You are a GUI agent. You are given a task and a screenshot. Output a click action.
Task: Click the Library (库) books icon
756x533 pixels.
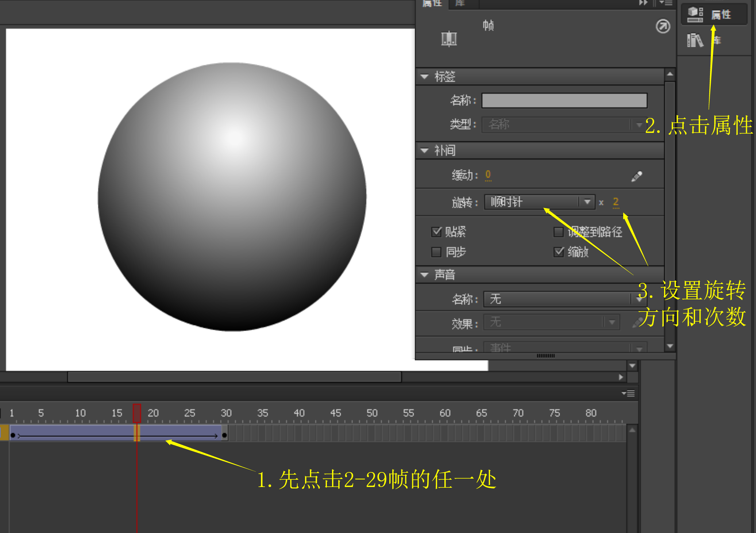(x=695, y=41)
